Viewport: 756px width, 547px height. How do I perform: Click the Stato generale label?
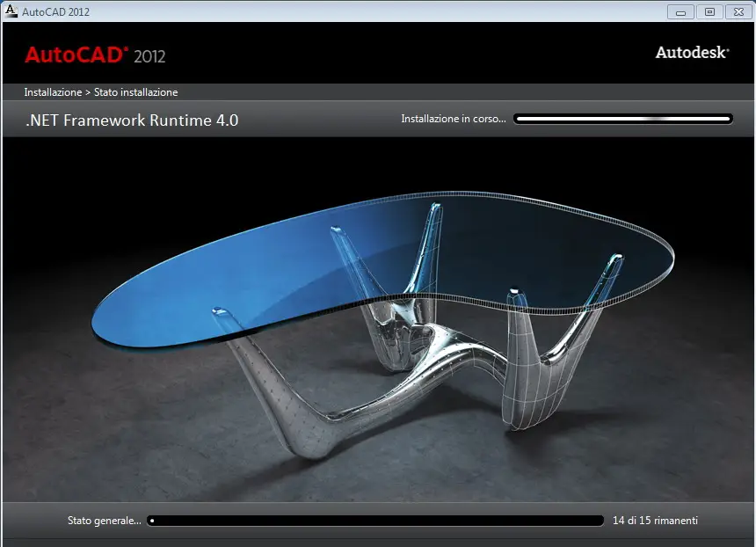[x=104, y=521]
